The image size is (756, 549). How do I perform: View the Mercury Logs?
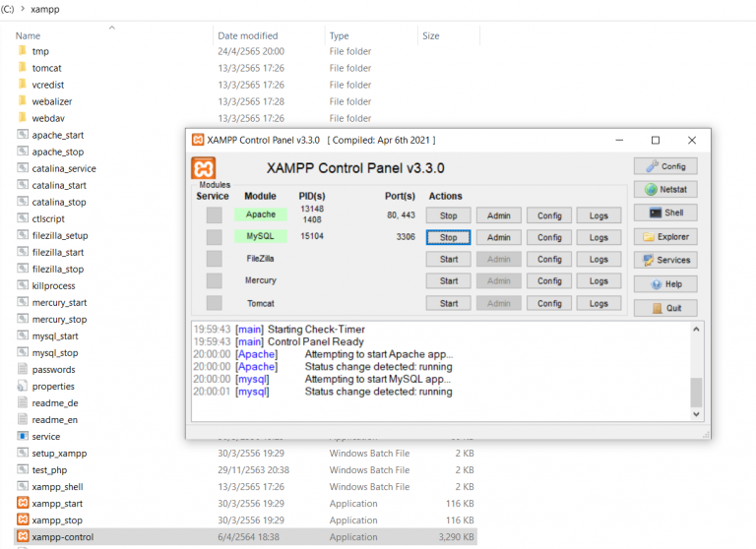point(598,281)
